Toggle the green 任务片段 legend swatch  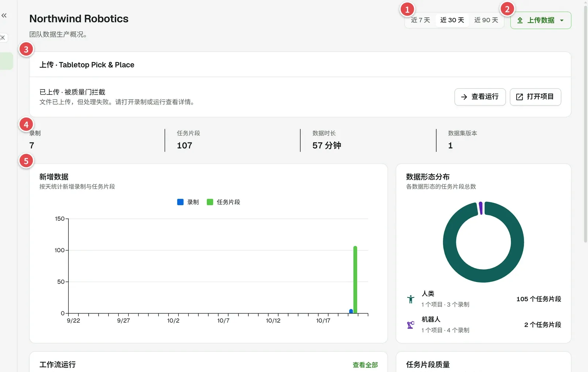coord(210,202)
